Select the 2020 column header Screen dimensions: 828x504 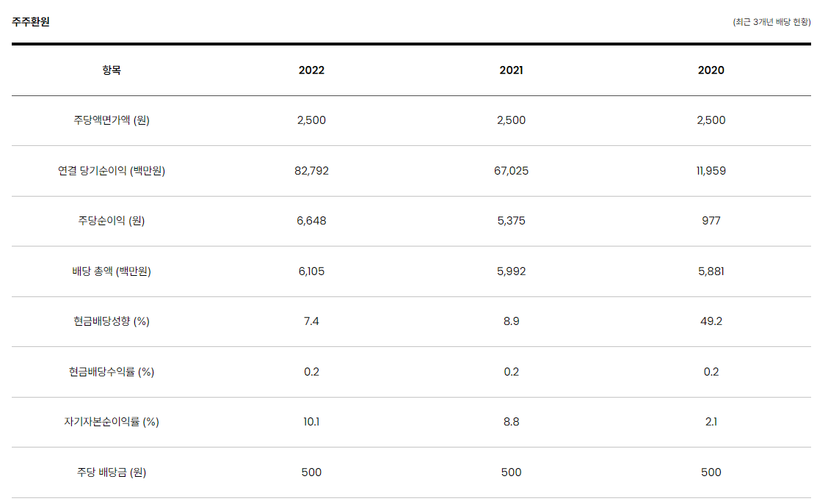click(x=711, y=70)
